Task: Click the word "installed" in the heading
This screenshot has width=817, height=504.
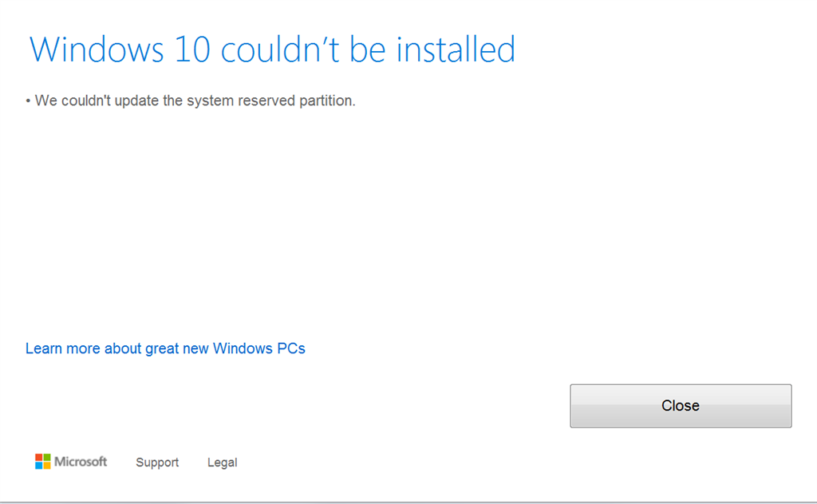Action: point(456,50)
